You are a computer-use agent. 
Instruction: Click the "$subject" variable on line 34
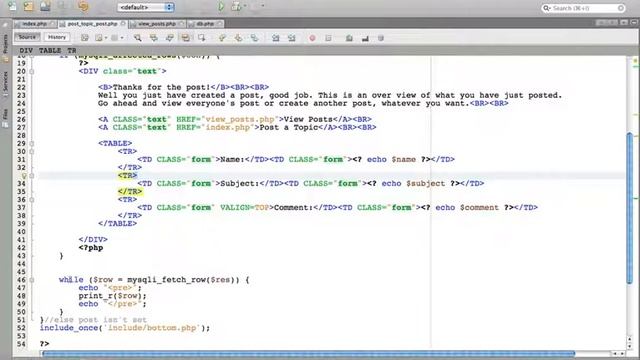(x=425, y=184)
